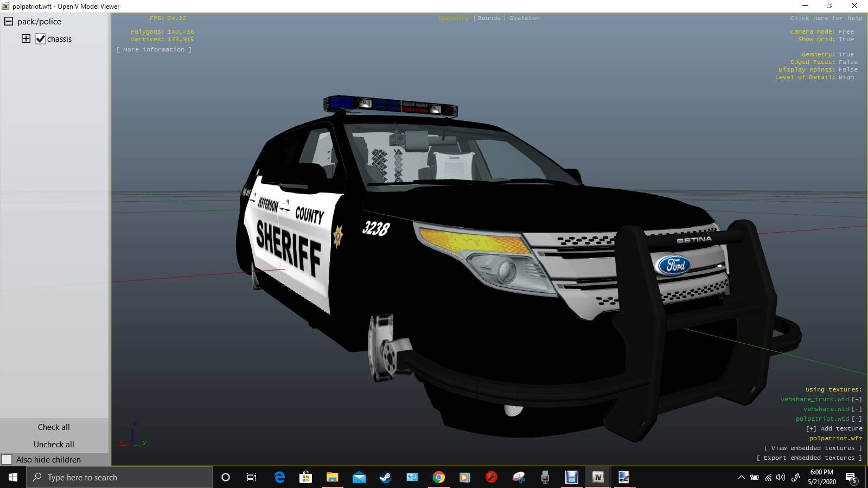Launch Microsoft Edge from taskbar
868x488 pixels.
click(x=279, y=477)
